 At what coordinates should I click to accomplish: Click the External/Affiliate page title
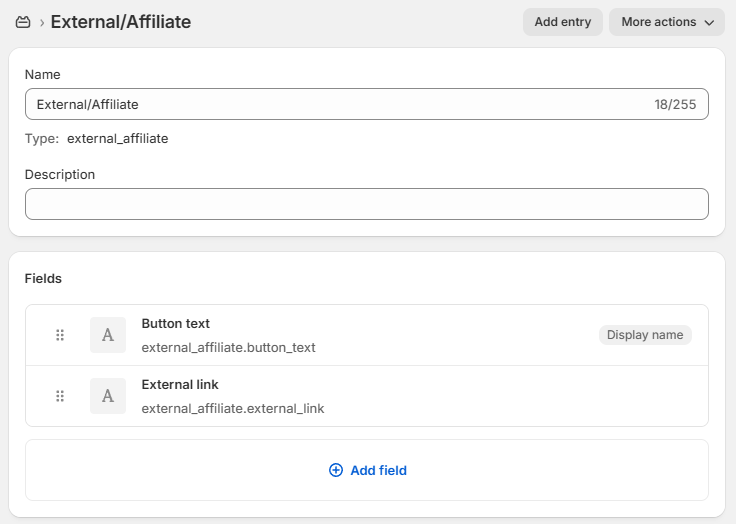click(121, 22)
